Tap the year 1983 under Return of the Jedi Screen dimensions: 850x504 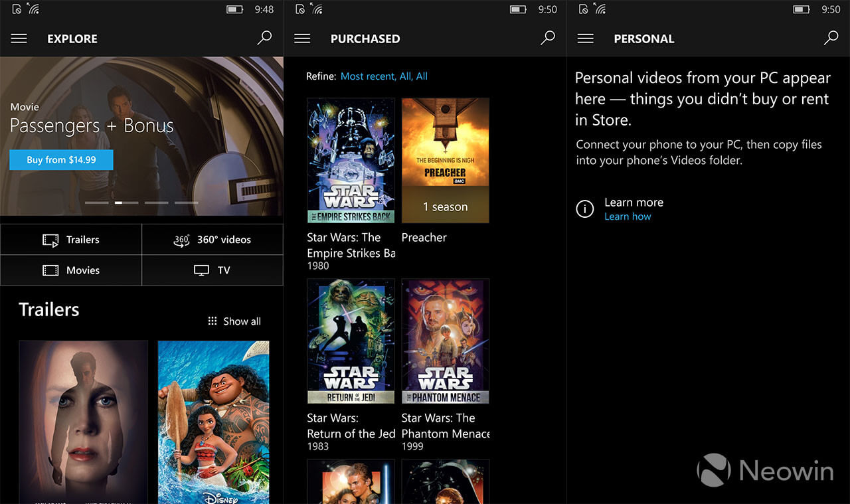click(x=318, y=446)
